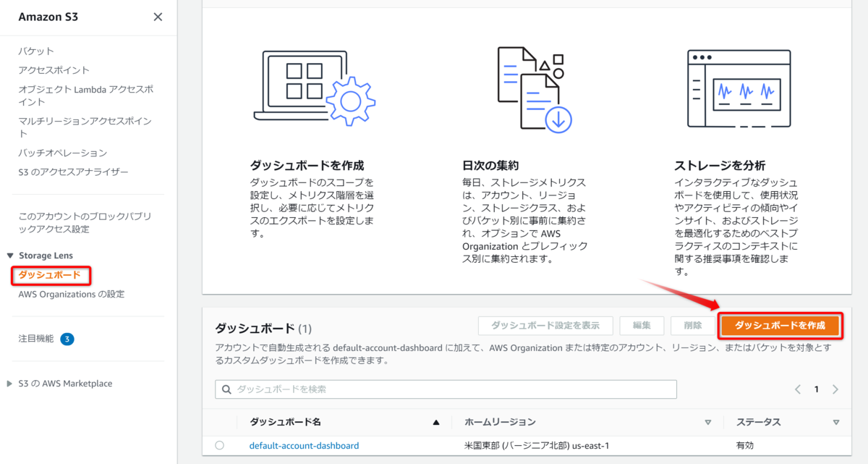Collapse the Storage Lens section
The width and height of the screenshot is (868, 464).
10,256
